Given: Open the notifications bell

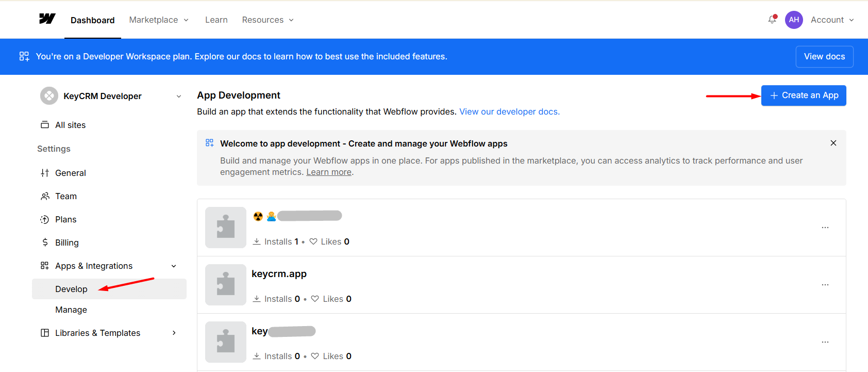Looking at the screenshot, I should click(x=772, y=20).
